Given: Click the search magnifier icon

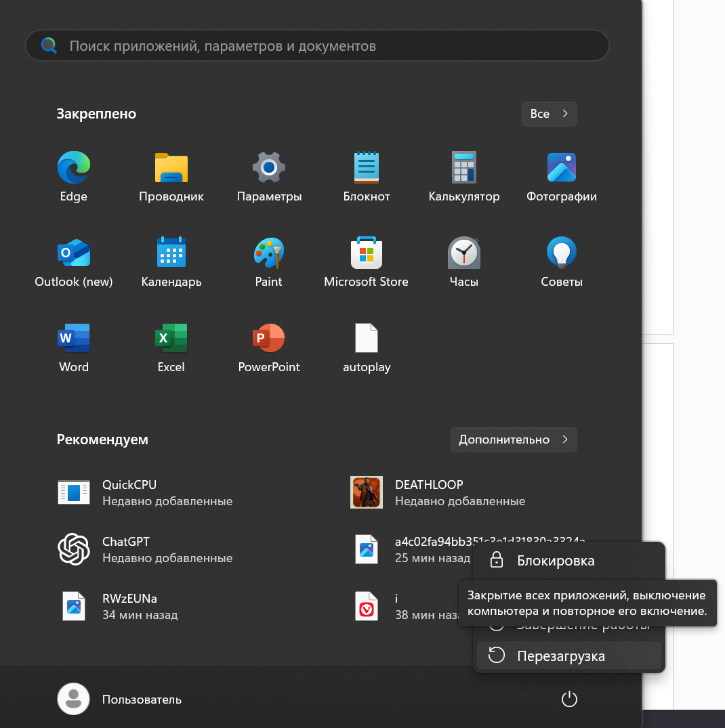Looking at the screenshot, I should [49, 45].
